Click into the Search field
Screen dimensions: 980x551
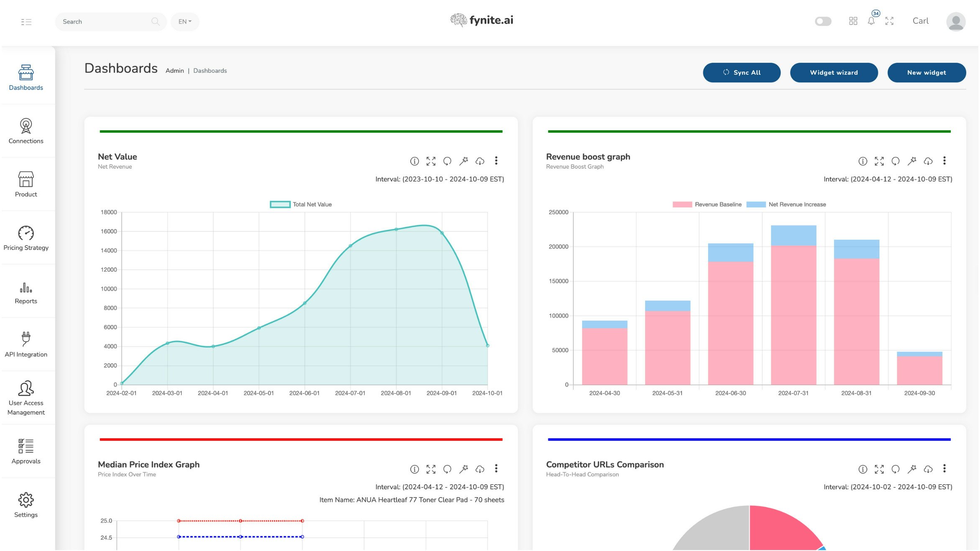point(105,22)
